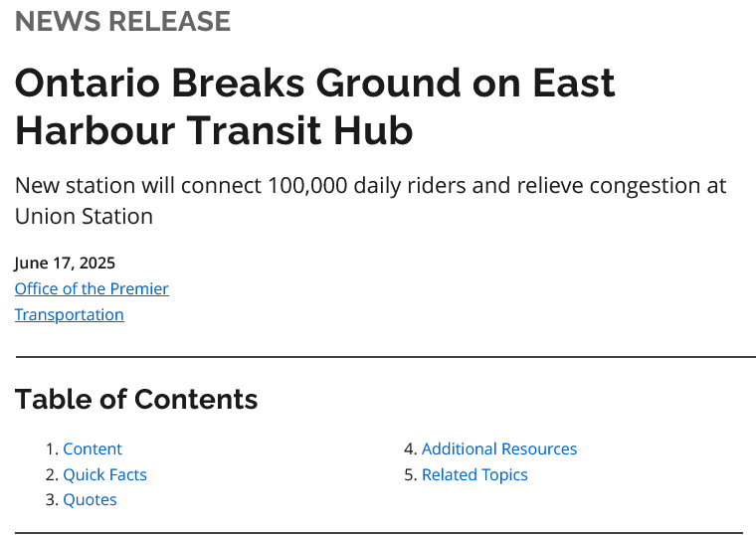Click the words Union Station in the subtitle
Viewport: 756px width, 535px height.
point(84,216)
